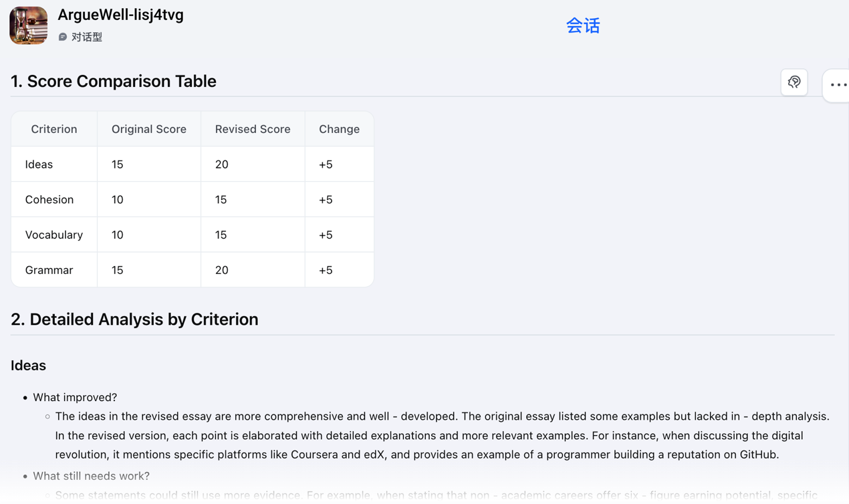The height and width of the screenshot is (504, 849).
Task: Select the Vocabulary row criterion cell
Action: pyautogui.click(x=54, y=235)
